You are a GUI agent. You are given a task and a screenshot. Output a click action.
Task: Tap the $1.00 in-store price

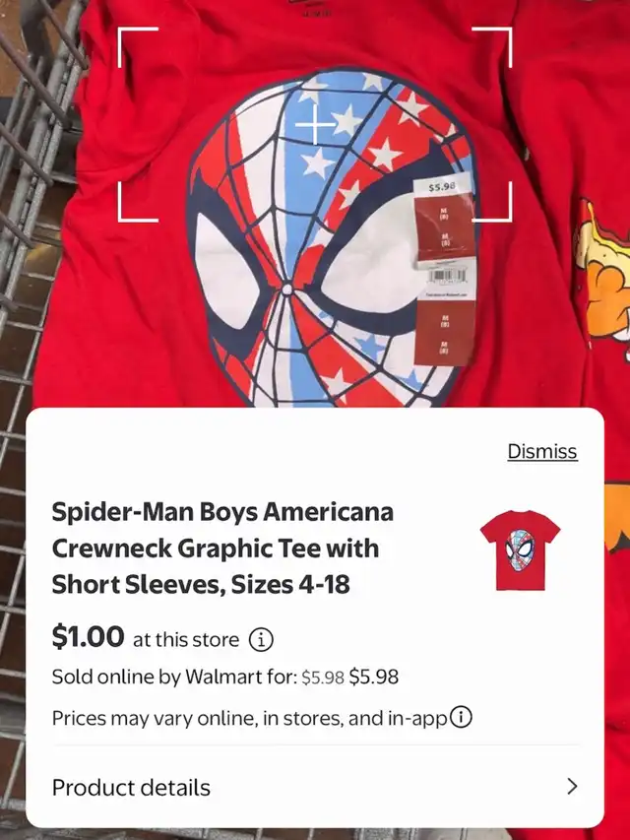point(88,637)
